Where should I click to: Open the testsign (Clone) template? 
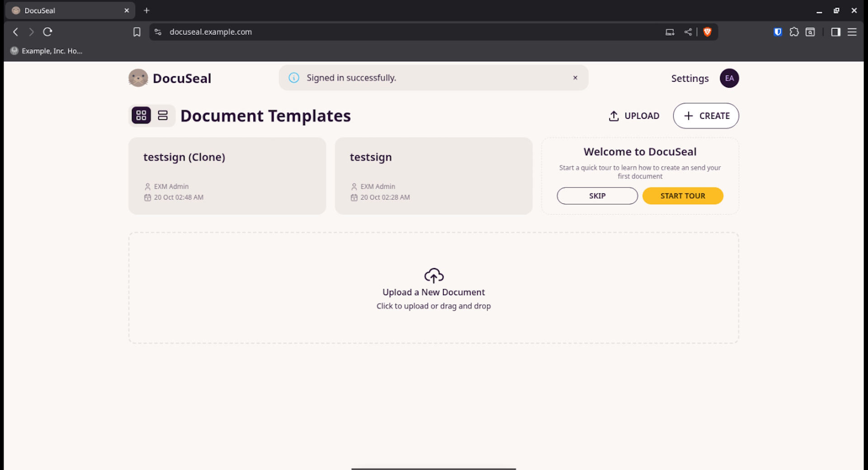[x=227, y=176]
